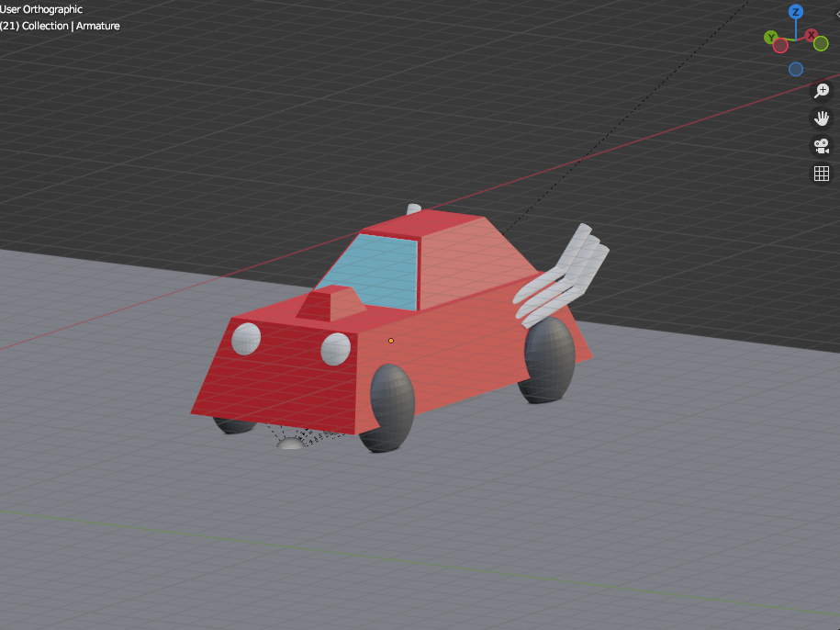840x630 pixels.
Task: Click the blue Z axis on navigation gizmo
Action: coord(796,12)
